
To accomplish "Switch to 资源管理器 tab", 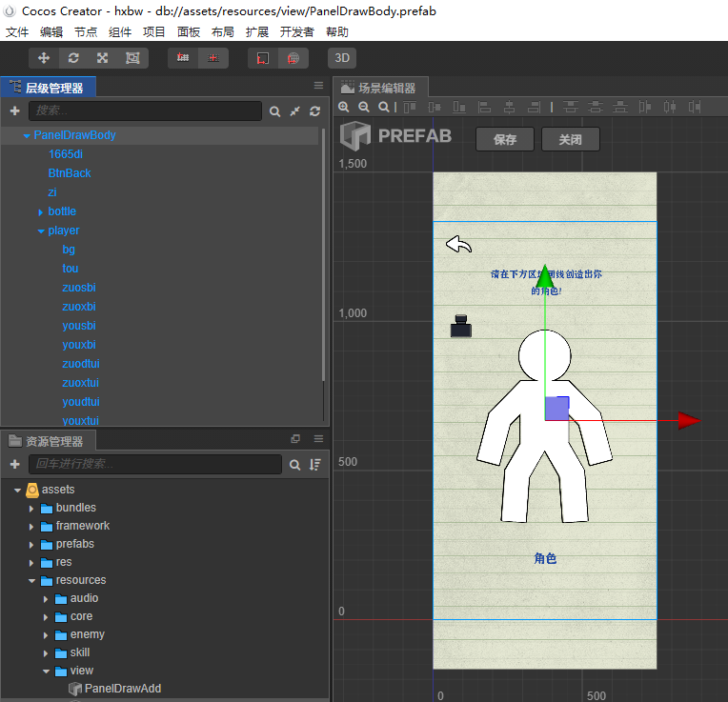I will (49, 441).
